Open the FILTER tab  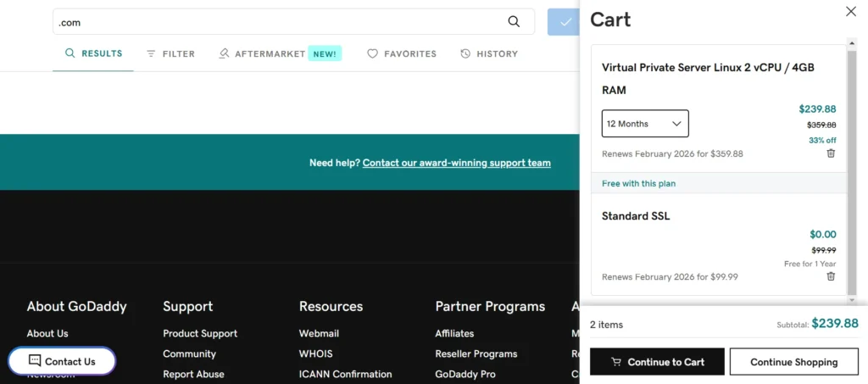(x=170, y=53)
